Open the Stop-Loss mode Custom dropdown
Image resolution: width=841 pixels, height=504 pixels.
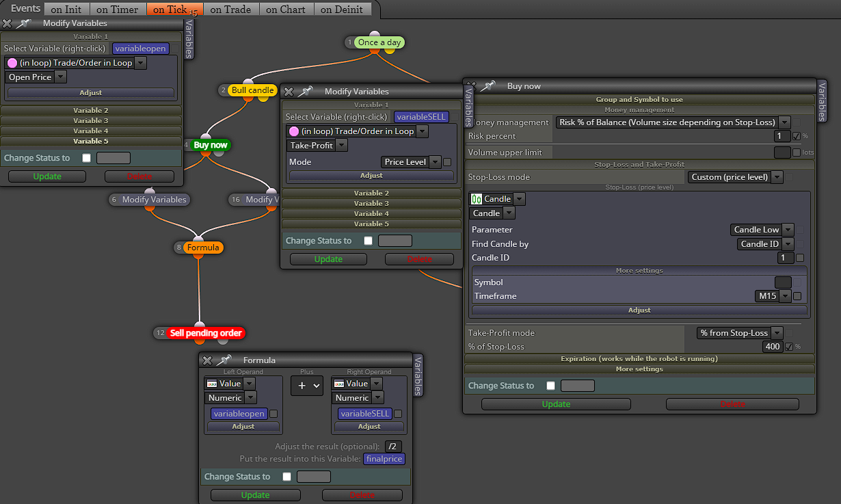(x=736, y=177)
